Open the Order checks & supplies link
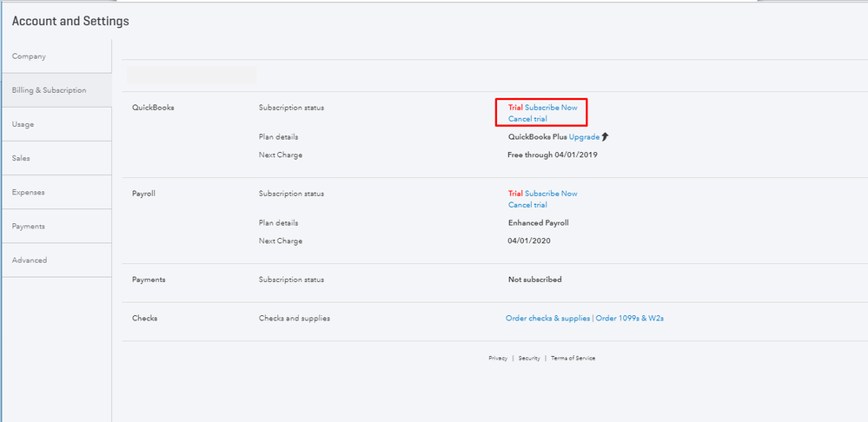The image size is (868, 422). (x=547, y=319)
